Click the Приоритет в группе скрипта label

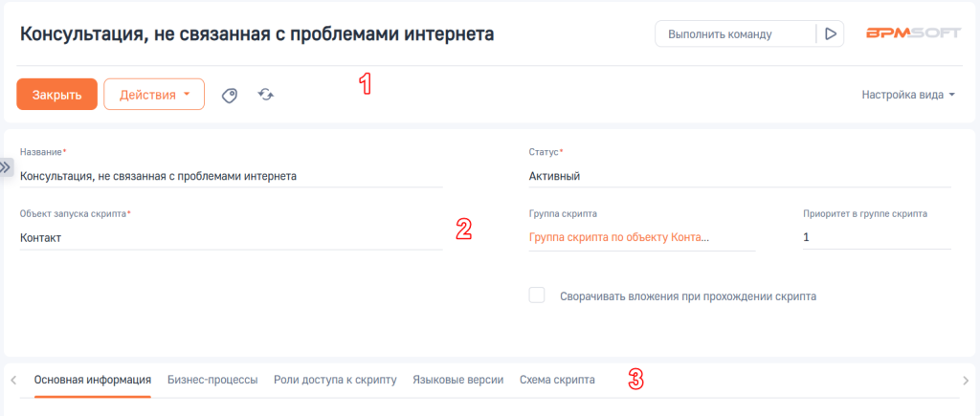(x=865, y=213)
